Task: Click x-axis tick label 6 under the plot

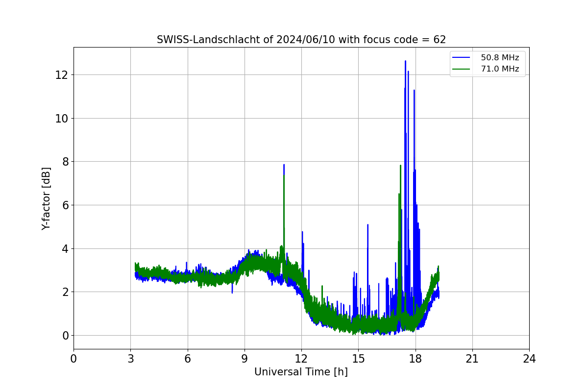Action: (187, 359)
